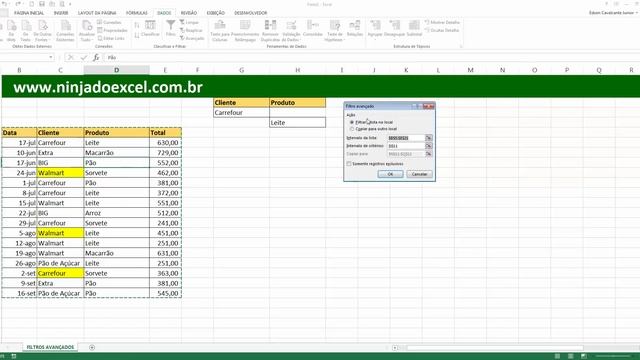Click the horizontal scrollbar at bottom

coord(495,348)
